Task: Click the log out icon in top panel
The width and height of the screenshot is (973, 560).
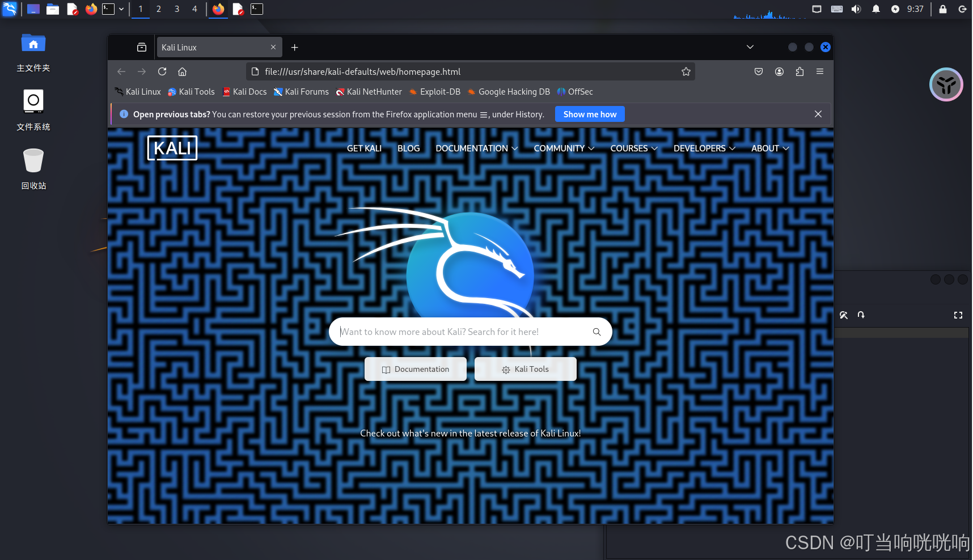Action: click(962, 9)
